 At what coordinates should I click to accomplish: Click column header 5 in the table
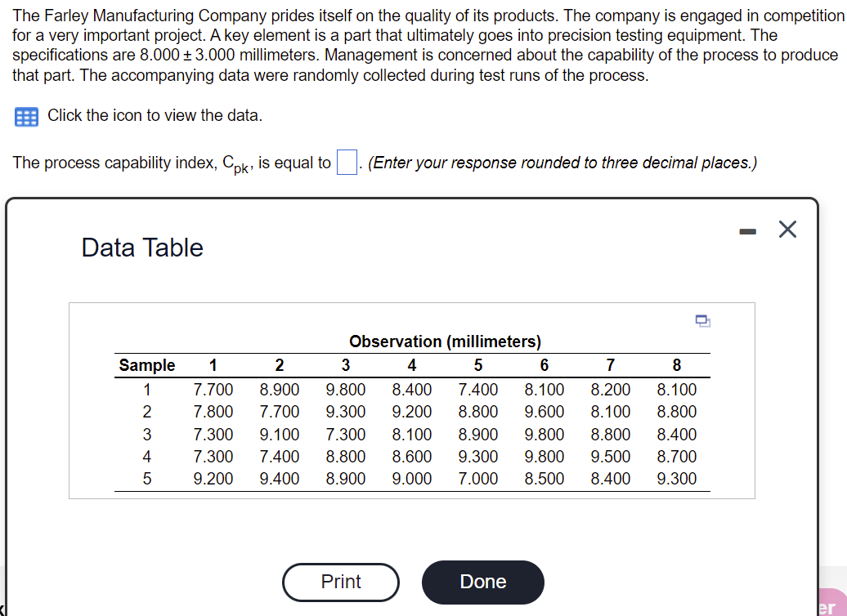[478, 365]
